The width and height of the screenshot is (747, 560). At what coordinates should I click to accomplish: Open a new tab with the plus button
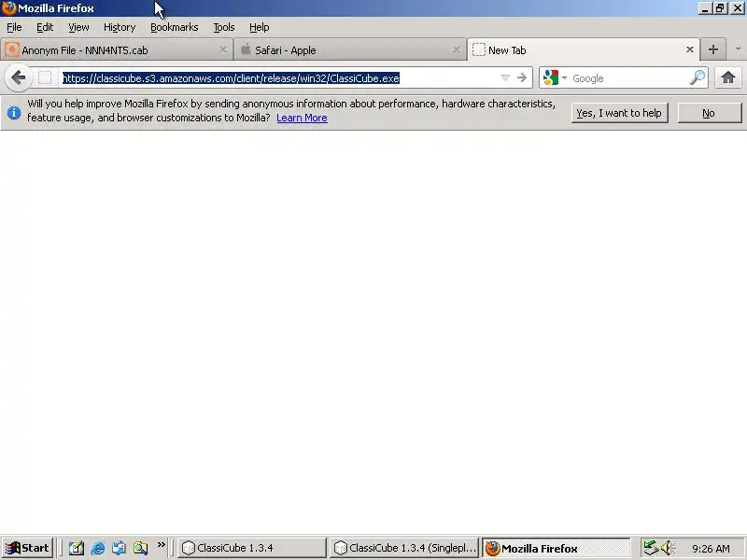pos(713,49)
